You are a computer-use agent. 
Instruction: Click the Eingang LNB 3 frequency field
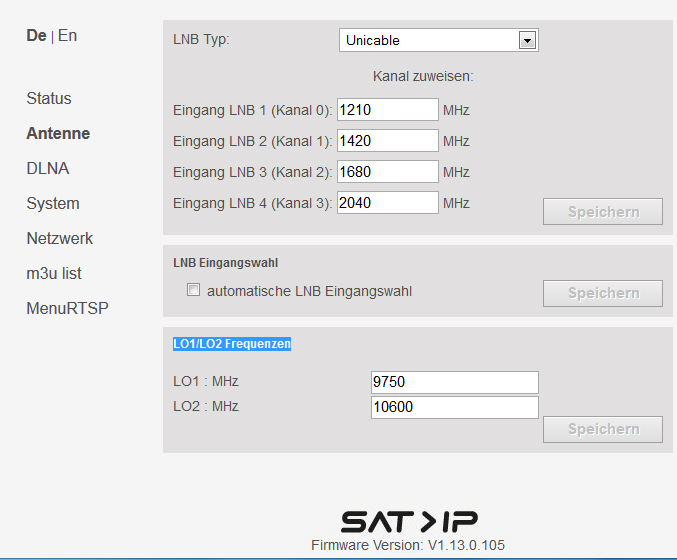tap(388, 172)
